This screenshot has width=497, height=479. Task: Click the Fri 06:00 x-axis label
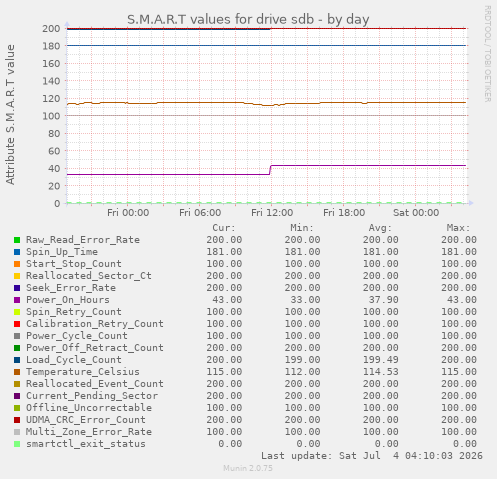pos(200,213)
